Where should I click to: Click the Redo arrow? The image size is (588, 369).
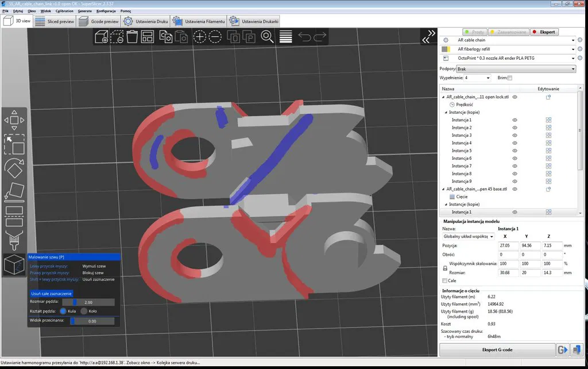(320, 37)
